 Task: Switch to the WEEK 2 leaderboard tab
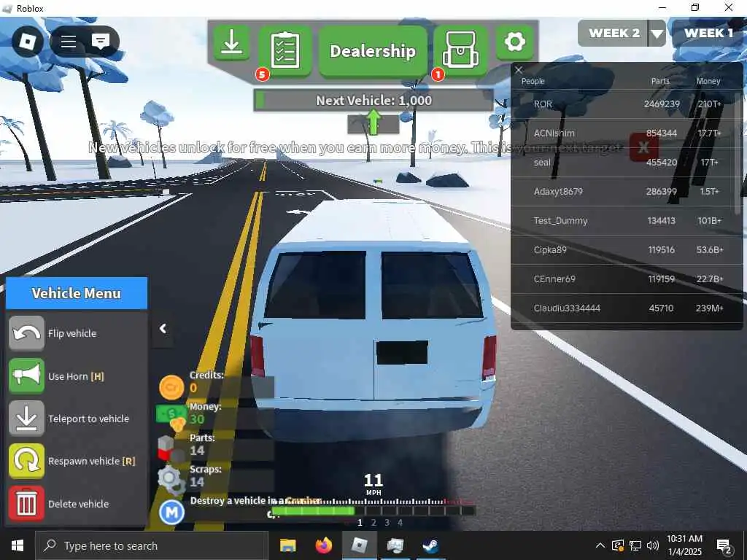click(613, 34)
